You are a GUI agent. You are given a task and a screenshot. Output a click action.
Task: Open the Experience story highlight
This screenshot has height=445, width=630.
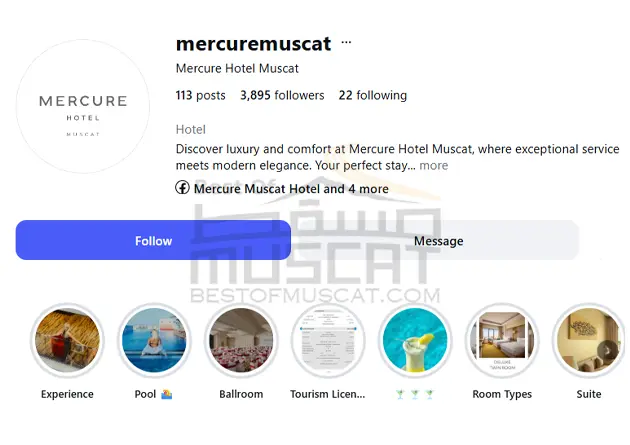(67, 340)
